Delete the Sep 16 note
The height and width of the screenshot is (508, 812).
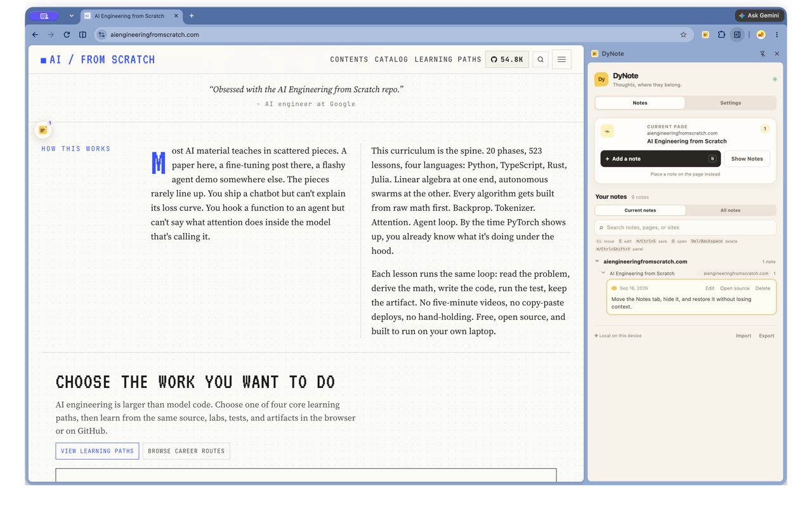763,288
